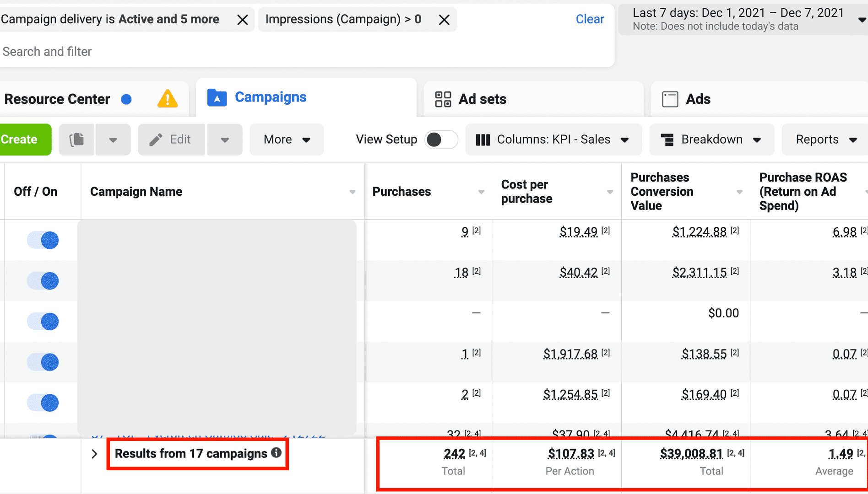Enable View Setup

[441, 140]
